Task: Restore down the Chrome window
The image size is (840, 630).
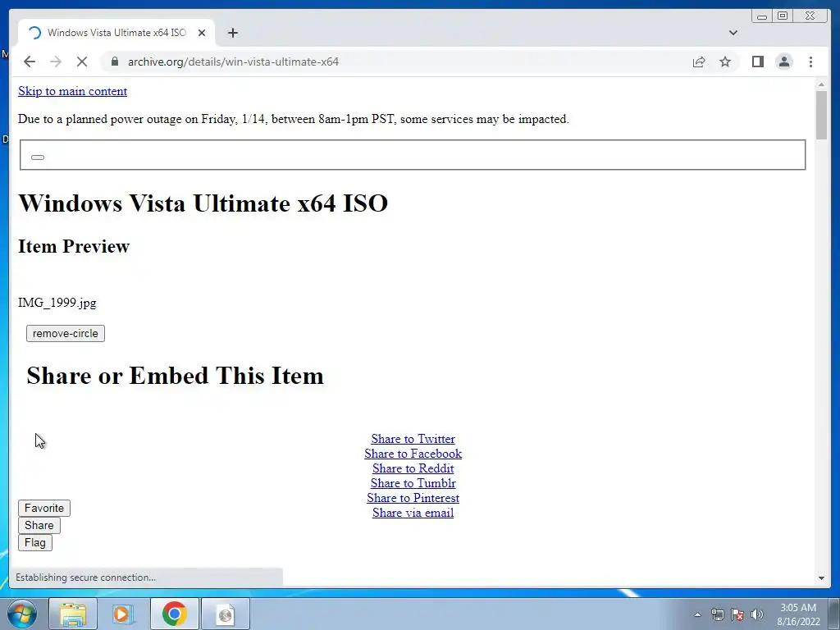Action: pos(783,16)
